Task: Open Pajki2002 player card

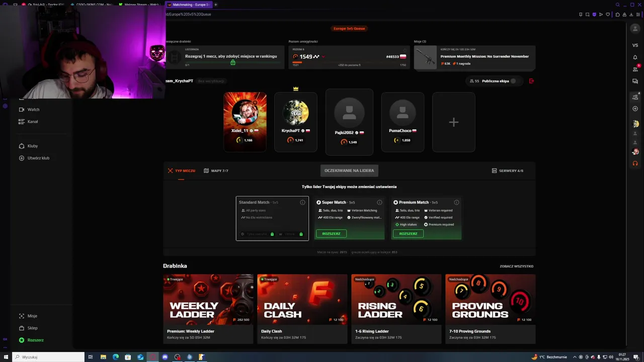Action: coord(349,122)
